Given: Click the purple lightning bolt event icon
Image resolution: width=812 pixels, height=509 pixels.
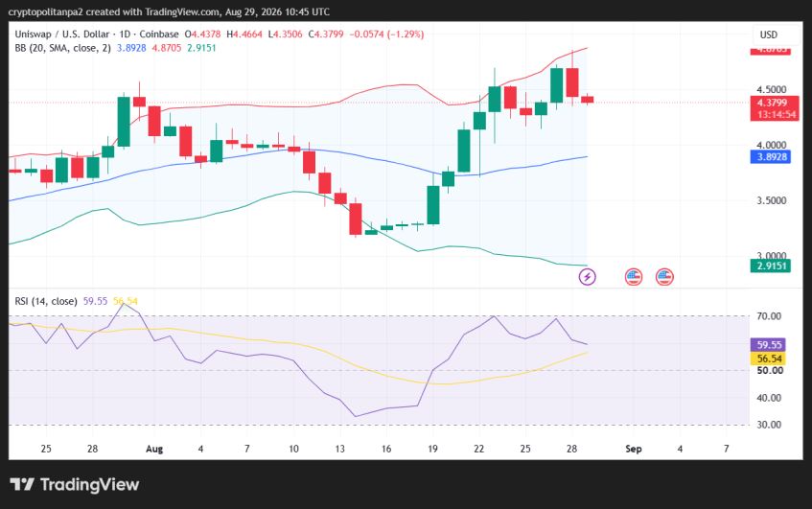Looking at the screenshot, I should pos(587,276).
